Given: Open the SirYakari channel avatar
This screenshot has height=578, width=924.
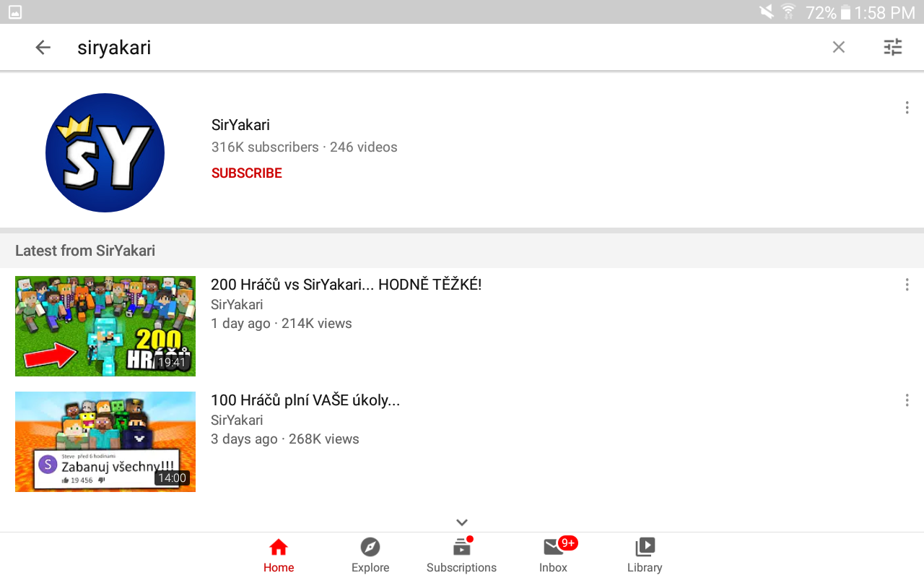Looking at the screenshot, I should pyautogui.click(x=105, y=152).
